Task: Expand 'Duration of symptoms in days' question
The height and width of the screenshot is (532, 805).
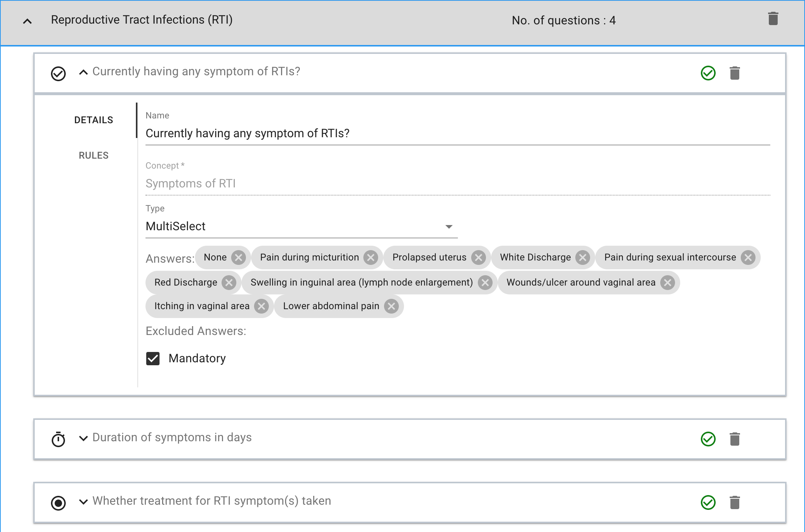Action: pos(83,438)
